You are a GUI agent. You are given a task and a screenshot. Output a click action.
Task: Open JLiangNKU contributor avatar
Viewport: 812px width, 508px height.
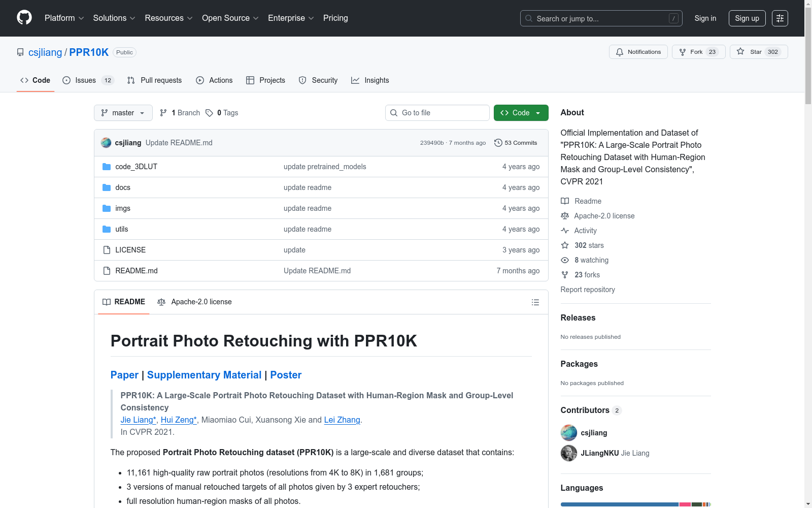[x=569, y=453]
